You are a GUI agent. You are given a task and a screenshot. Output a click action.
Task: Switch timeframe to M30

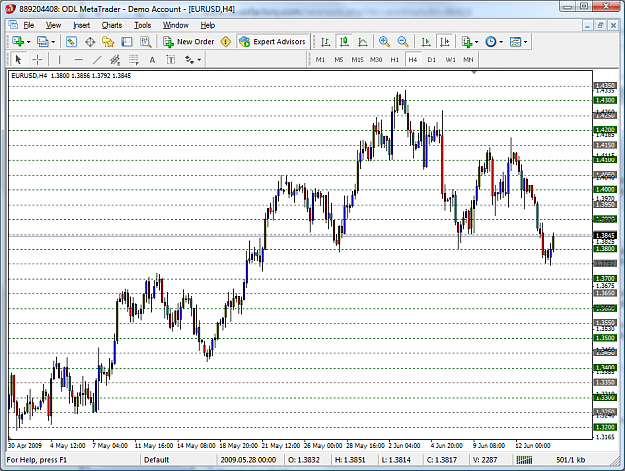[376, 60]
